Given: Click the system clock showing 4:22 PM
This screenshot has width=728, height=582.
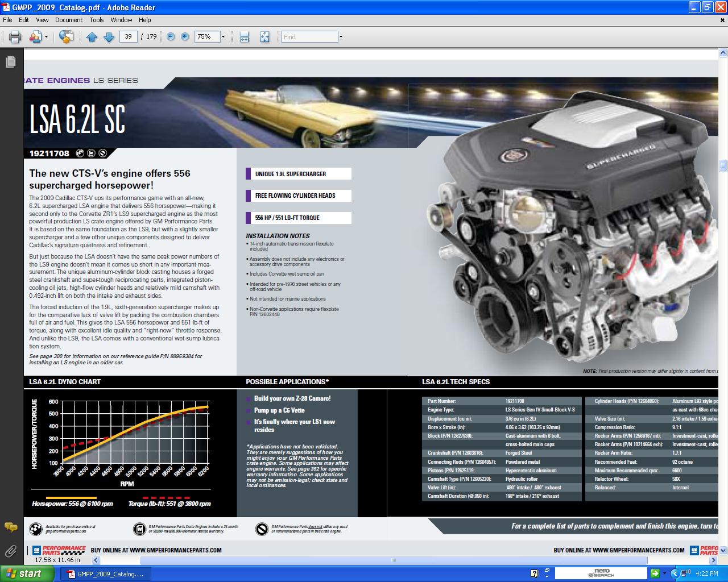Looking at the screenshot, I should 707,574.
